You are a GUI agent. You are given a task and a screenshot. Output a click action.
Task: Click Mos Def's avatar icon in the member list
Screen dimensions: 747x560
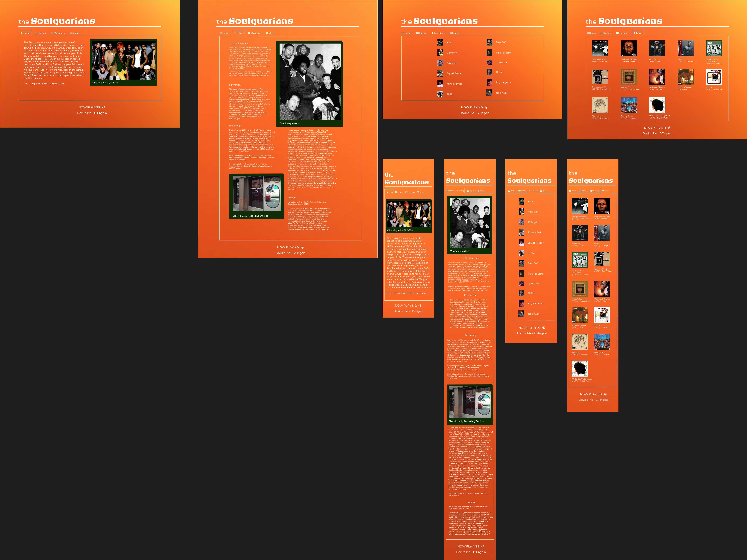[x=490, y=42]
